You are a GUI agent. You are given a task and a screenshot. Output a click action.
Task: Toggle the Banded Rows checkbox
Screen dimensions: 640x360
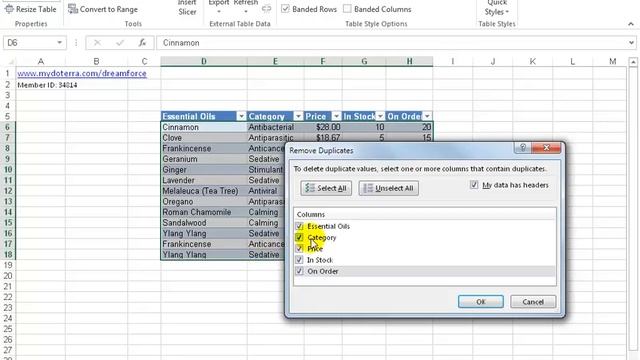coord(285,9)
